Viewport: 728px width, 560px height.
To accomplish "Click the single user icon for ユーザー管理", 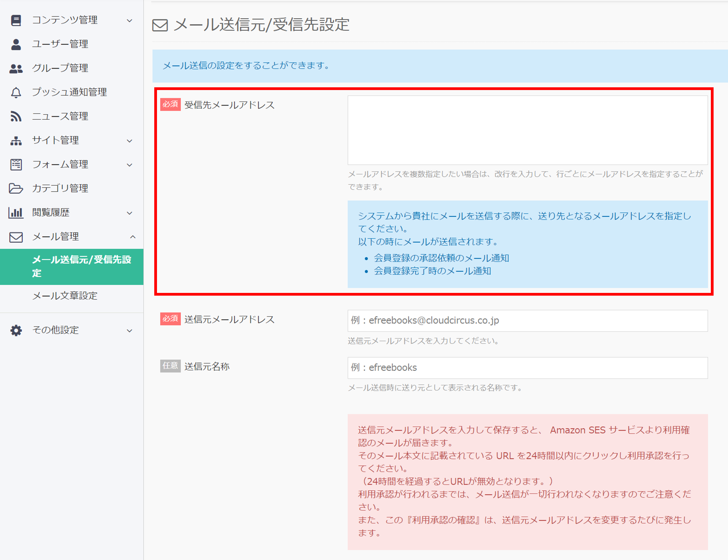I will (x=16, y=44).
